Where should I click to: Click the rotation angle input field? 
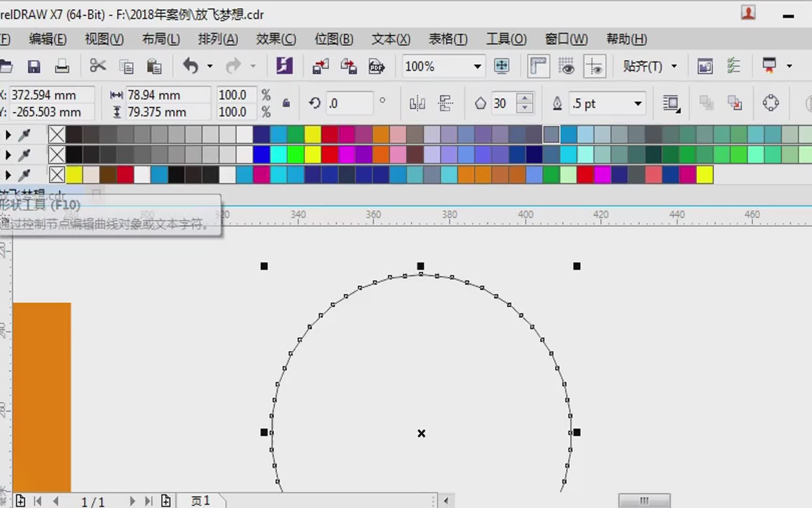coord(350,103)
